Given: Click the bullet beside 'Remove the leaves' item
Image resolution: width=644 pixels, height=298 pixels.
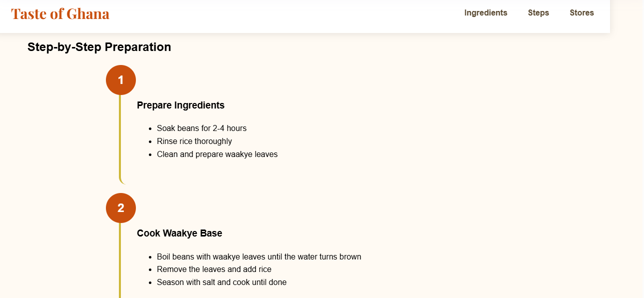Looking at the screenshot, I should tap(150, 269).
